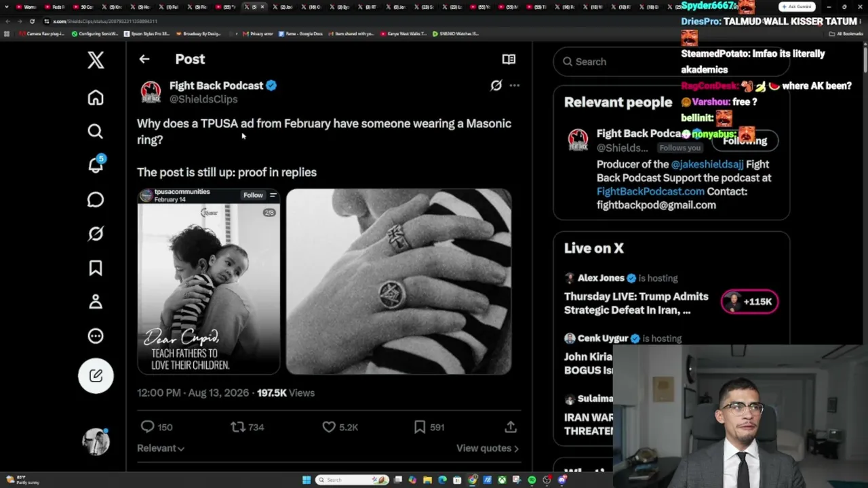Open the All Bookmarks folder
The image size is (868, 488).
click(846, 33)
